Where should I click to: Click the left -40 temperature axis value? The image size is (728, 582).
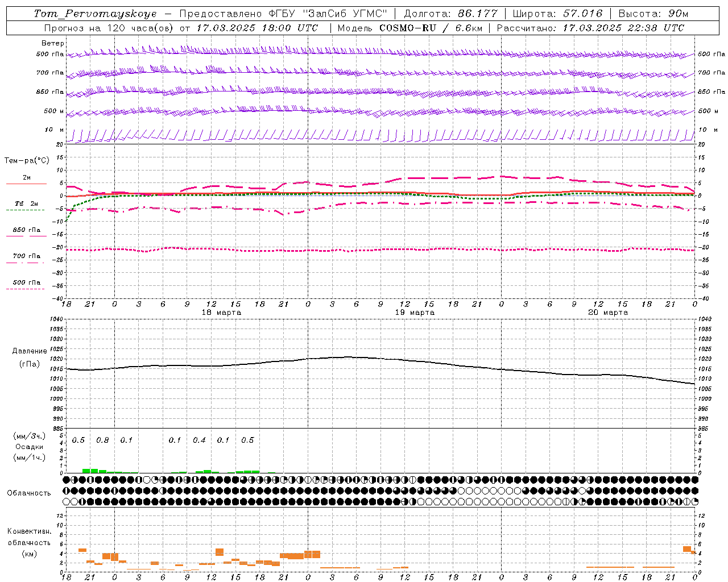click(58, 298)
